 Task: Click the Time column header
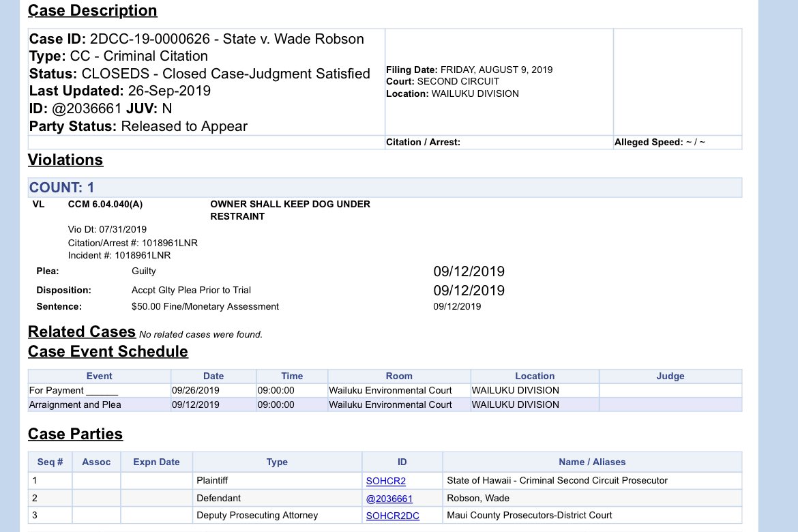[292, 376]
